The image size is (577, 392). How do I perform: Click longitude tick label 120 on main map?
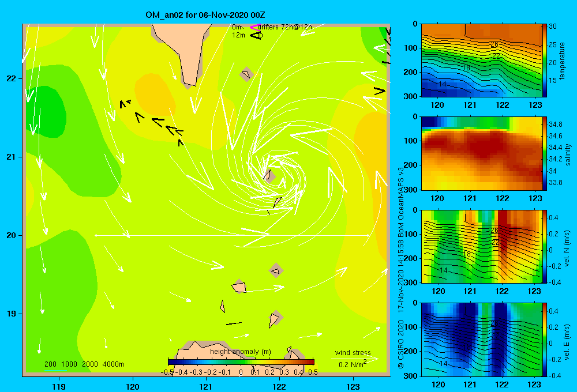[x=133, y=386]
